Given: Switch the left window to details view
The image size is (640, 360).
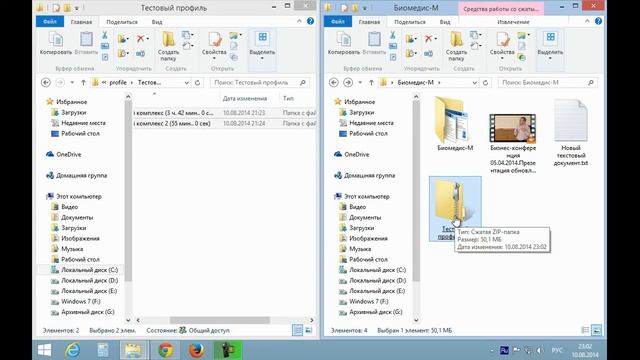Looking at the screenshot, I should [x=298, y=330].
